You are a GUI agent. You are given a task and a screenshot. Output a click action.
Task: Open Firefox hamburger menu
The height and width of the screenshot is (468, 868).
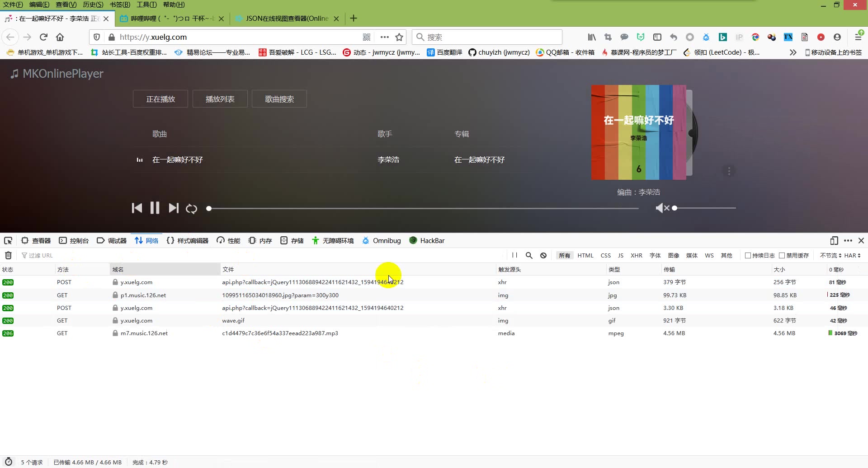pos(859,37)
